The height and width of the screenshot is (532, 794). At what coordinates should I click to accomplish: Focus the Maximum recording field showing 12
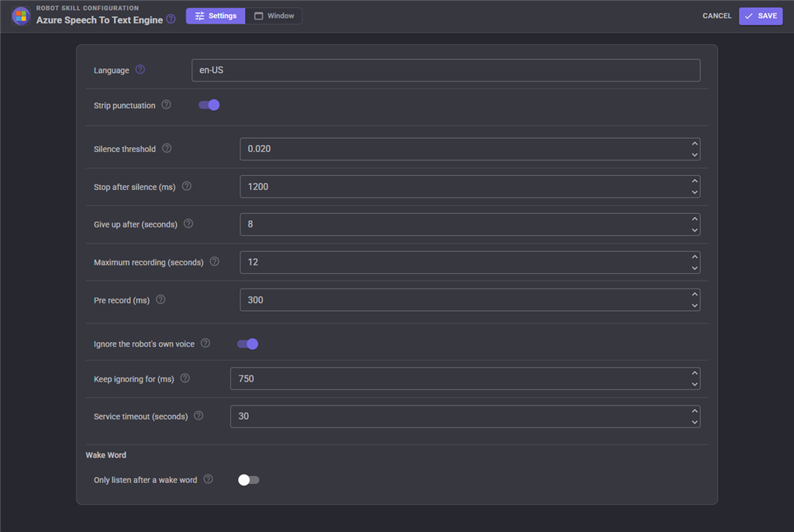[470, 262]
